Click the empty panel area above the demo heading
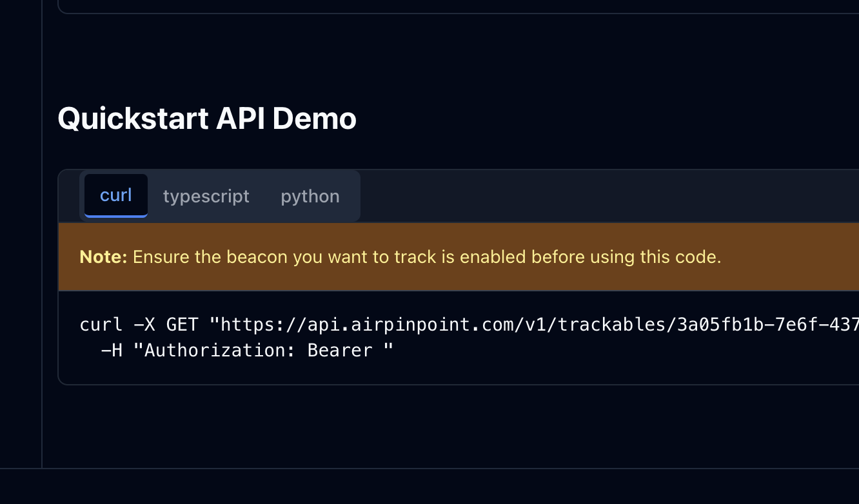Image resolution: width=859 pixels, height=504 pixels. pyautogui.click(x=387, y=58)
